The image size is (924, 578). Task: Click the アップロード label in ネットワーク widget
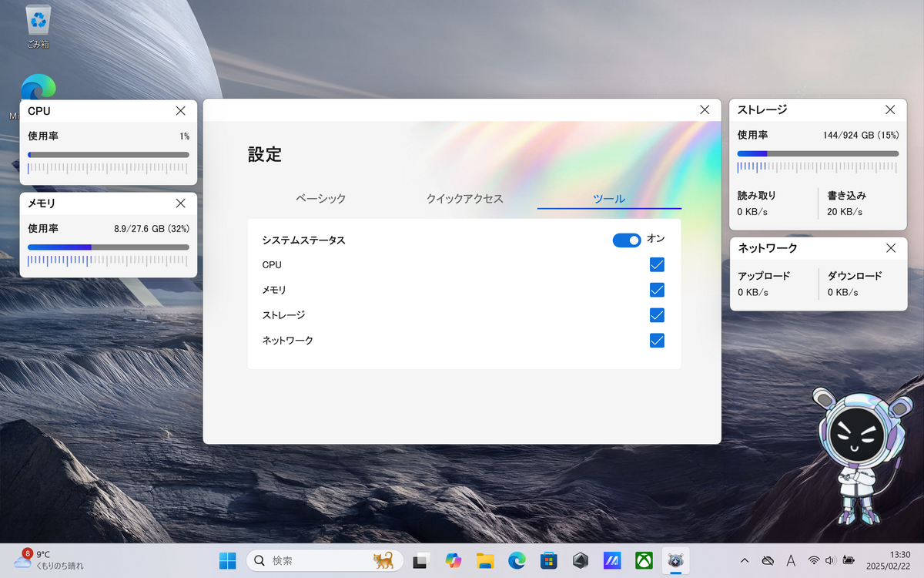(x=764, y=276)
